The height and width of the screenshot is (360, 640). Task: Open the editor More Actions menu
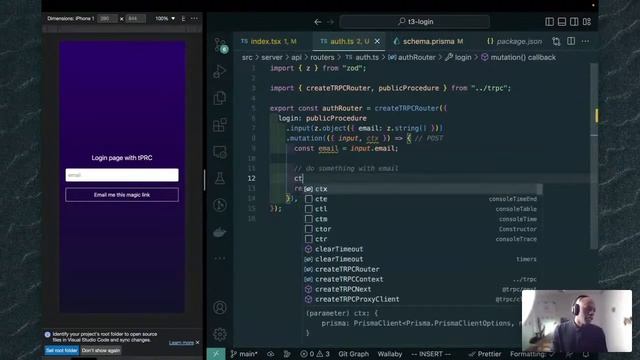[585, 41]
